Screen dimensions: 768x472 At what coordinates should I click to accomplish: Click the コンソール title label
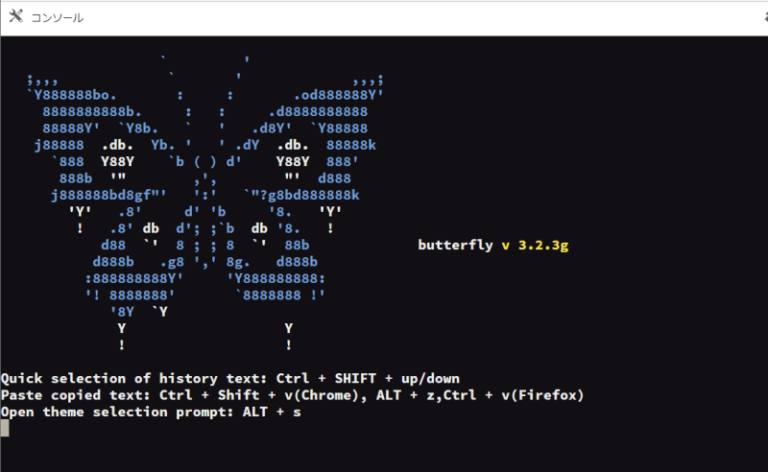(x=58, y=18)
